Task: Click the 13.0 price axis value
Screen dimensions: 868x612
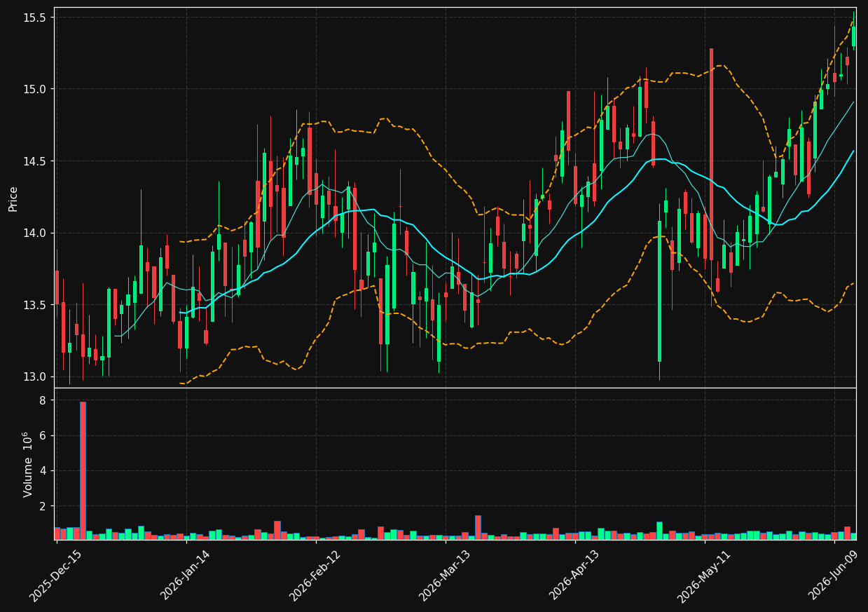Action: pos(35,376)
